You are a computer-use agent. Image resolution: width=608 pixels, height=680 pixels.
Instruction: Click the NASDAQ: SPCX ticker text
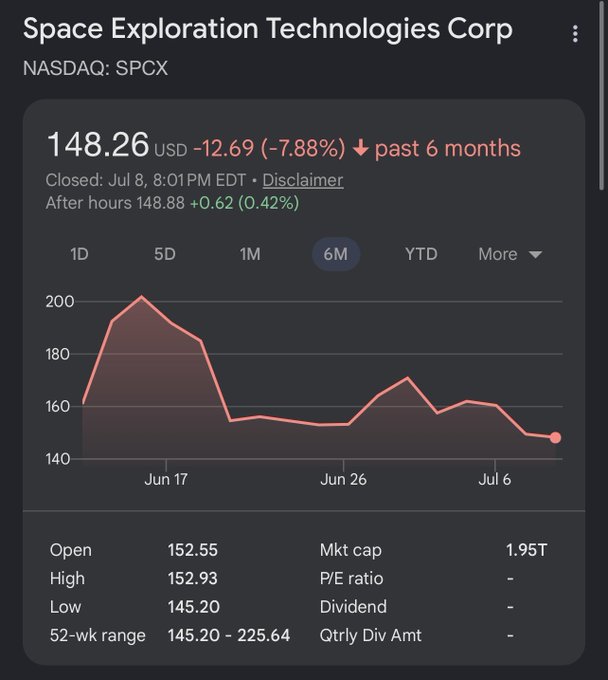95,68
